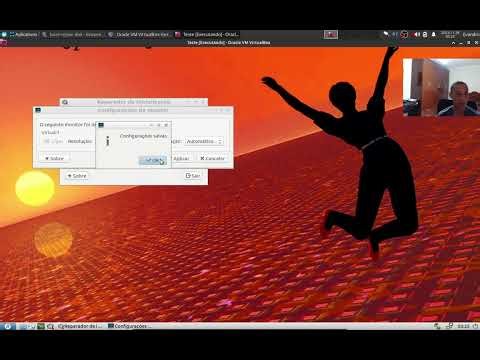Click the monitor icon in the Configurações do monitor title bar
The width and height of the screenshot is (480, 360).
(38, 110)
